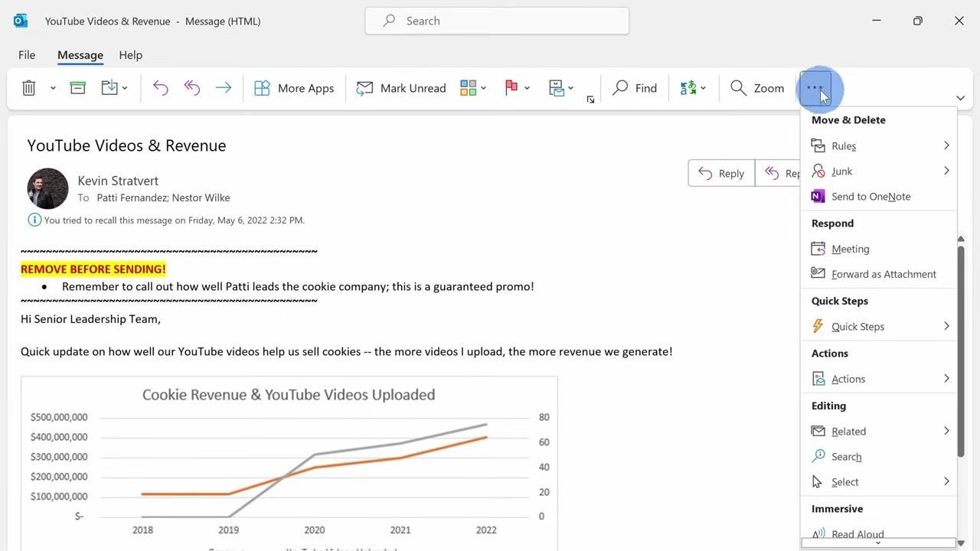Viewport: 980px width, 551px height.
Task: Choose Read Aloud under Immersive
Action: 879,533
